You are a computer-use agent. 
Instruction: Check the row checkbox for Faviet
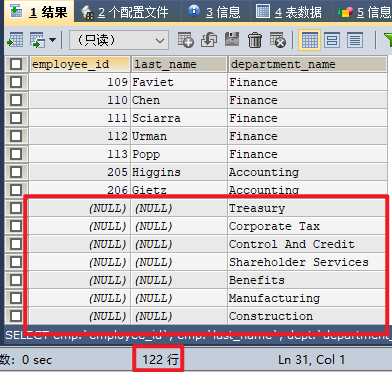tap(16, 82)
